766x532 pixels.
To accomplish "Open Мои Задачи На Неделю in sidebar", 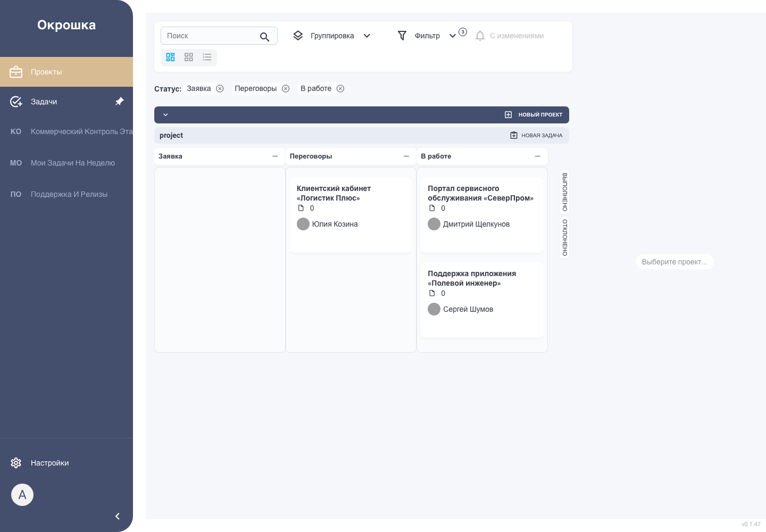I will [x=66, y=163].
